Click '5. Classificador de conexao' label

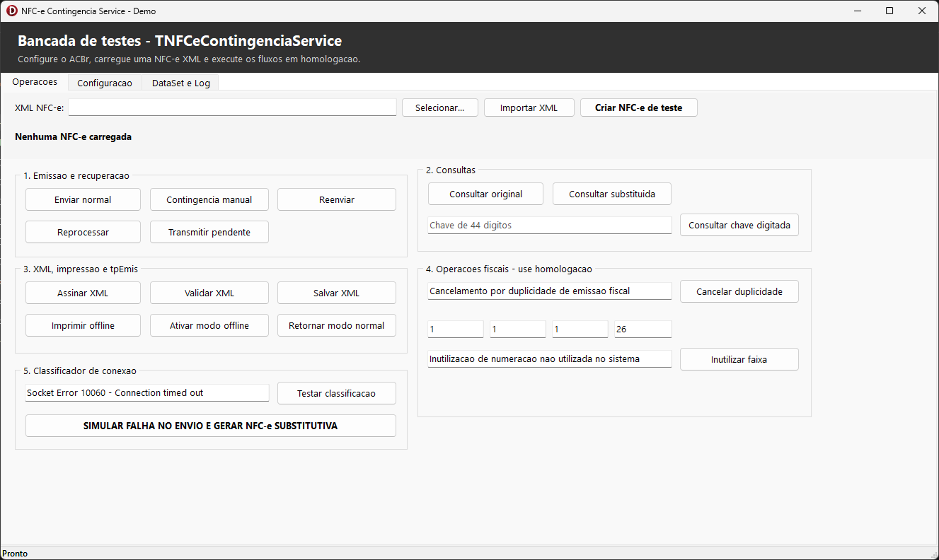tap(80, 371)
